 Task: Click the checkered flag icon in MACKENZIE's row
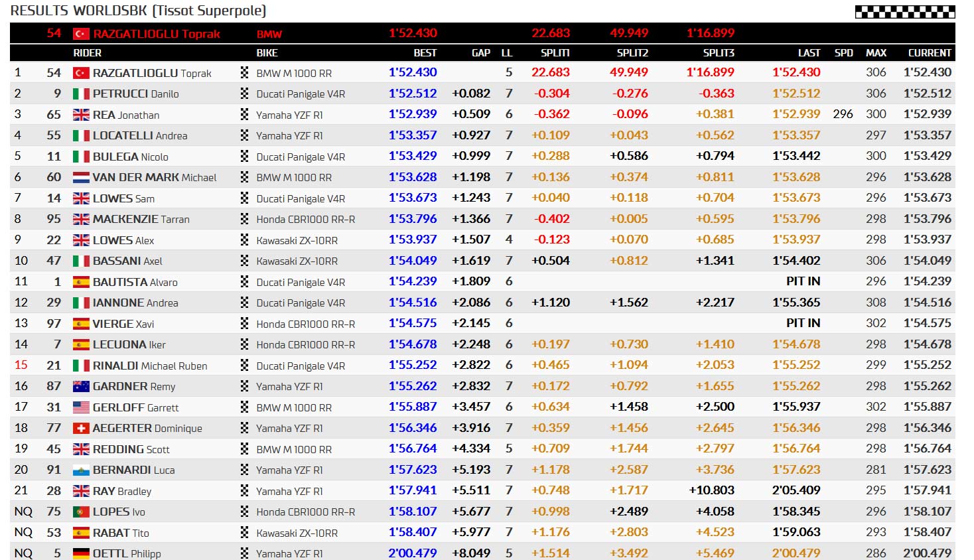click(x=244, y=219)
